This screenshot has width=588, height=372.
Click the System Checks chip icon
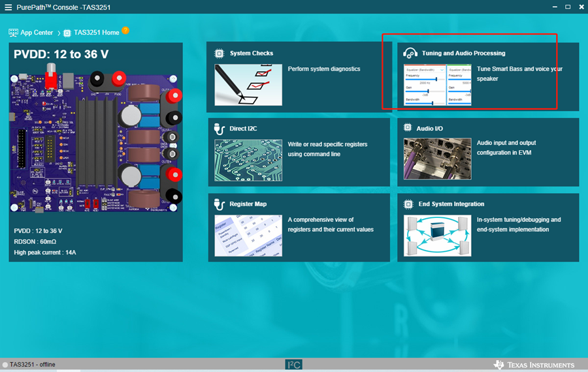(219, 54)
